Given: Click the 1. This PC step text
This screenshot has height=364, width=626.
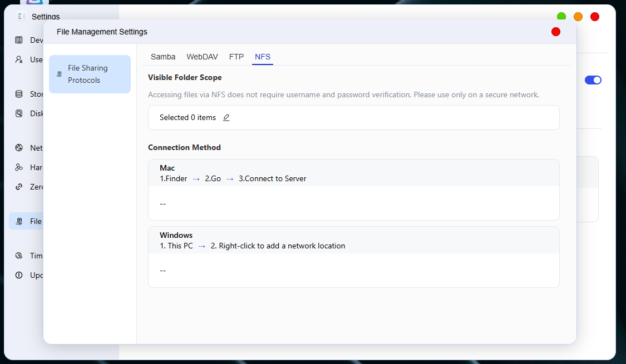Looking at the screenshot, I should [x=176, y=246].
